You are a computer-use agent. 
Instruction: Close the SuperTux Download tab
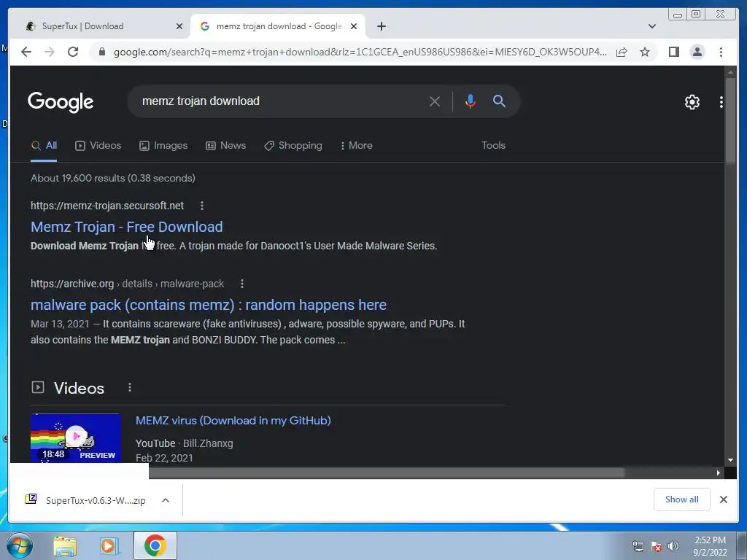pyautogui.click(x=179, y=26)
